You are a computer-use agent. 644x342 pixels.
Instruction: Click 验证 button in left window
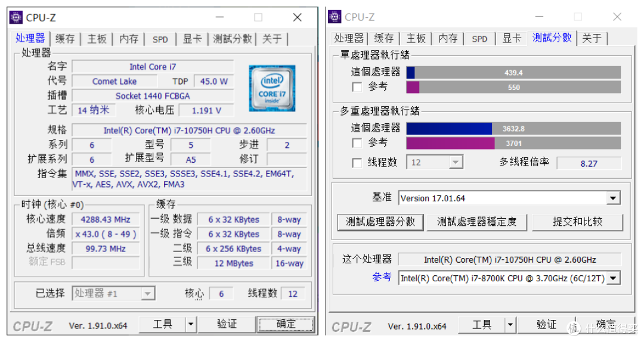(227, 324)
